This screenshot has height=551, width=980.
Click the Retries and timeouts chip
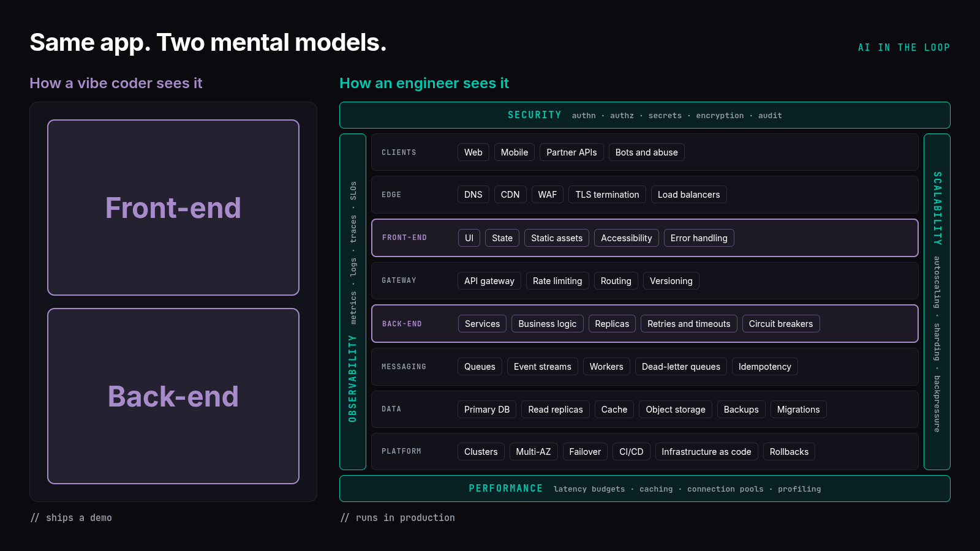(688, 324)
